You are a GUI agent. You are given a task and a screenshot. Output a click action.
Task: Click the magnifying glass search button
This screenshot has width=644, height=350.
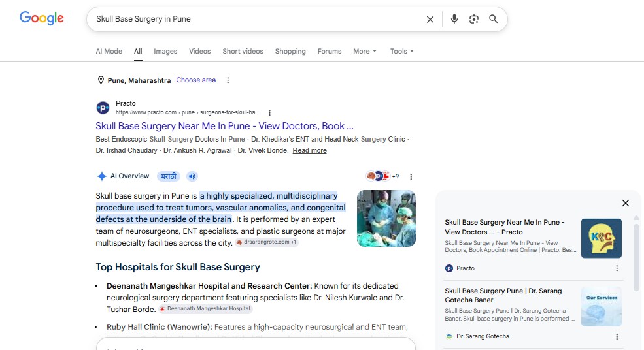tap(493, 19)
